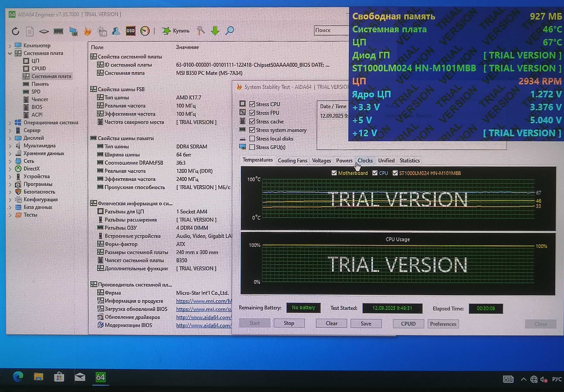Open the OSD panel toolbar icon

click(130, 31)
